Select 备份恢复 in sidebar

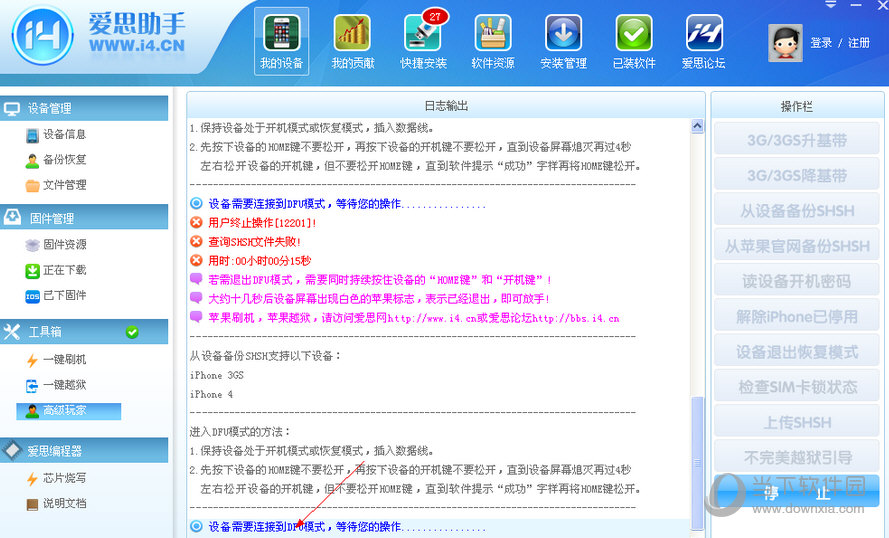tap(56, 160)
